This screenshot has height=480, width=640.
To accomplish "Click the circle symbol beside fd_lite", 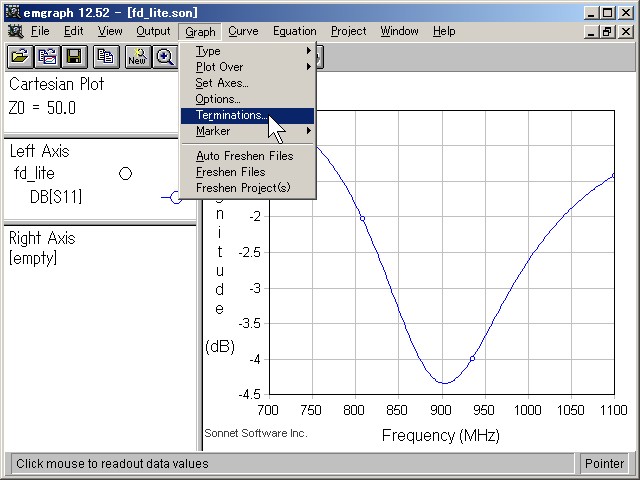I will 125,174.
